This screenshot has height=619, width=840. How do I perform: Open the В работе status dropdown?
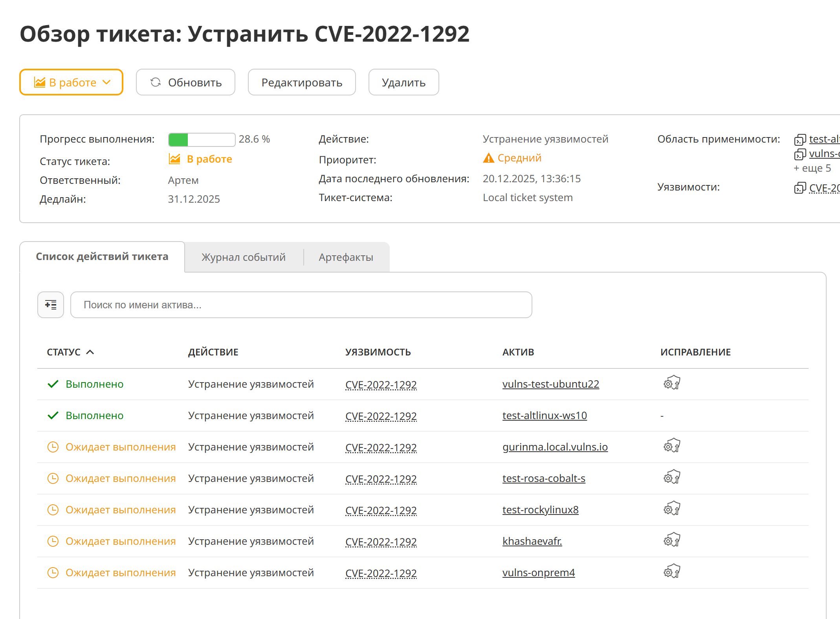pyautogui.click(x=71, y=82)
